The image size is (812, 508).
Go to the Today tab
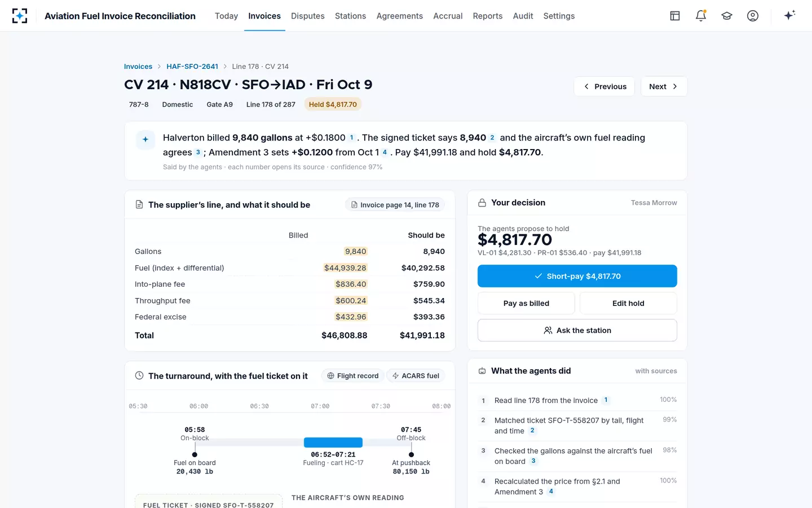(x=226, y=16)
